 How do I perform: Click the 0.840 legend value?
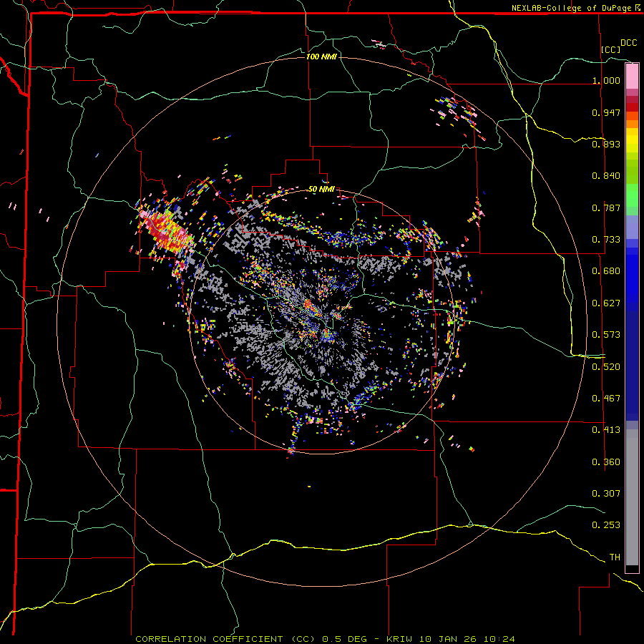[x=606, y=175]
